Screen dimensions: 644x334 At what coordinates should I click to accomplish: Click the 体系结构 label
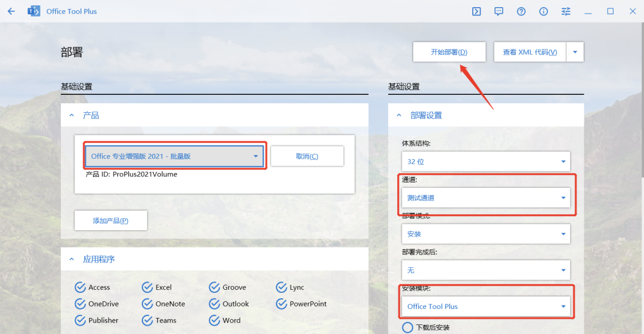416,143
